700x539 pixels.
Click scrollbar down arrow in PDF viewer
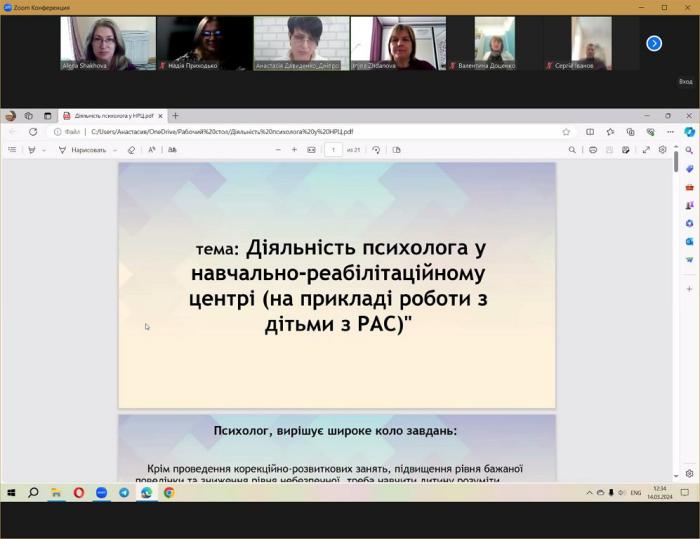[x=676, y=476]
